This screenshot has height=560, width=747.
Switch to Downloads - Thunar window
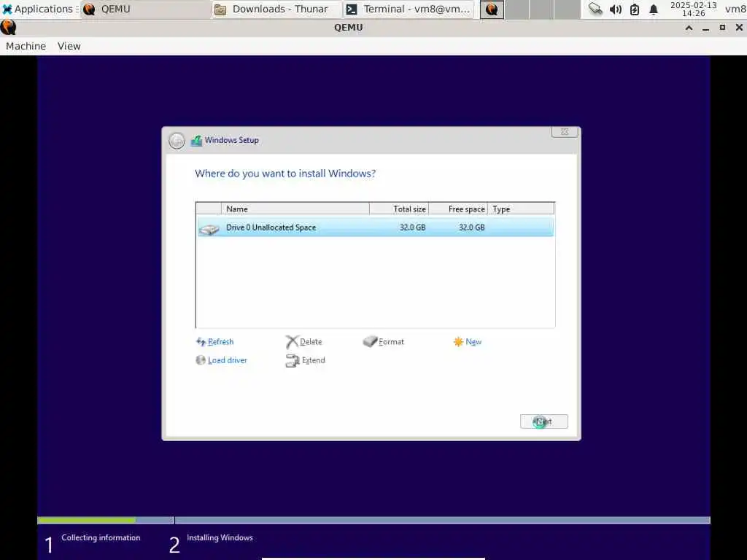point(276,9)
